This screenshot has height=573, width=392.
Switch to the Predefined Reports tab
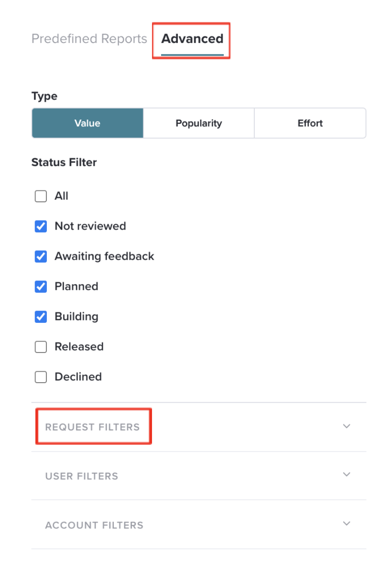89,38
